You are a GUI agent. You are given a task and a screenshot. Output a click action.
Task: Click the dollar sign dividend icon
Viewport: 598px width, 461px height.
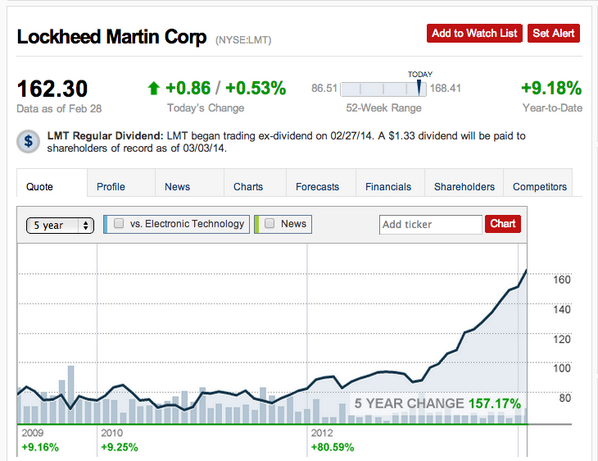tap(28, 141)
